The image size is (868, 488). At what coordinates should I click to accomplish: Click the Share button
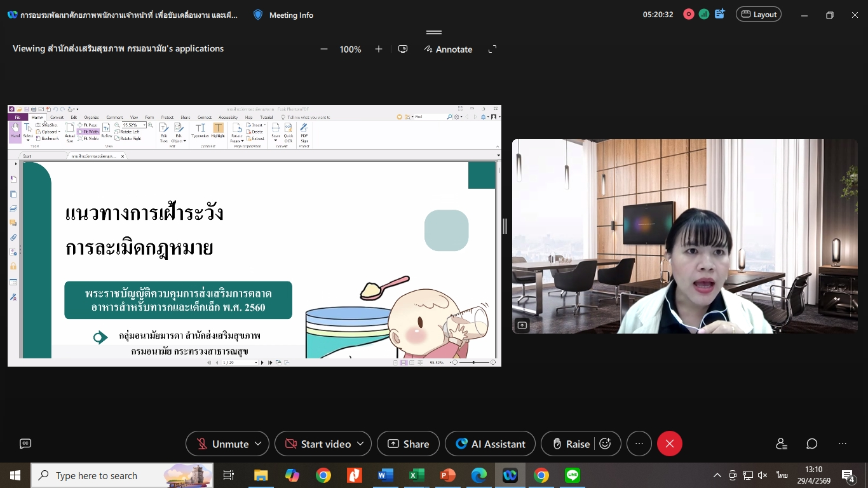coord(408,444)
